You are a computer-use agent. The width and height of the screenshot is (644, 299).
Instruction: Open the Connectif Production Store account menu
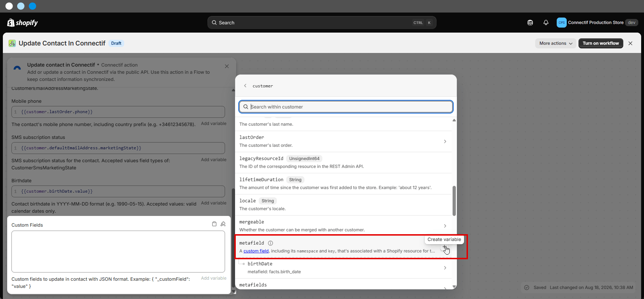[x=597, y=23]
